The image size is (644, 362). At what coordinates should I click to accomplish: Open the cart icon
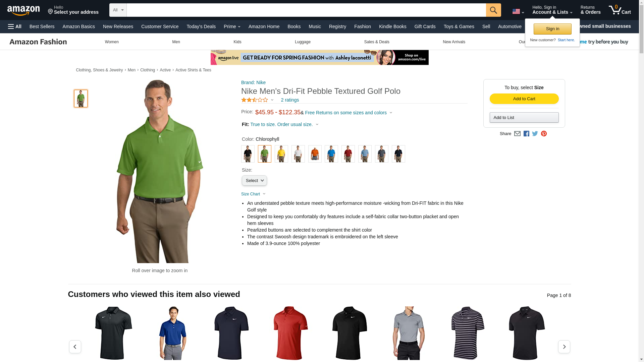620,10
